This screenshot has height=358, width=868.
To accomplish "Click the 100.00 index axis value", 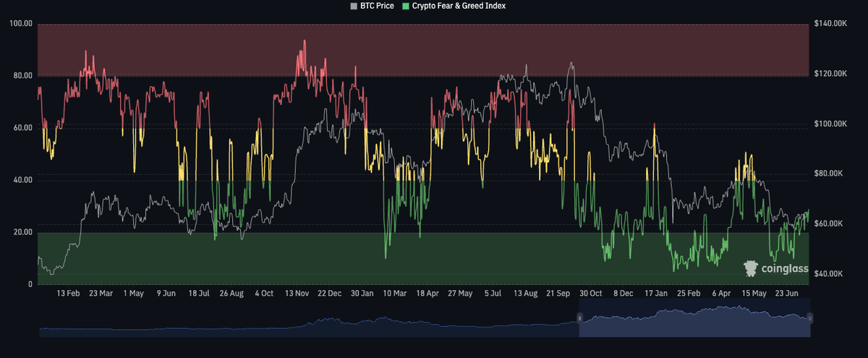I will (20, 24).
